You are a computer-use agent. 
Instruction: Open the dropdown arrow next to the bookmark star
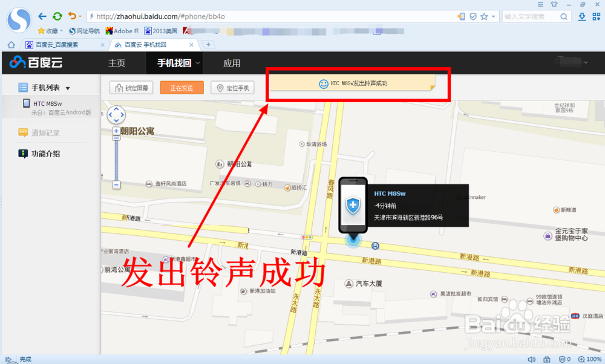tap(493, 17)
